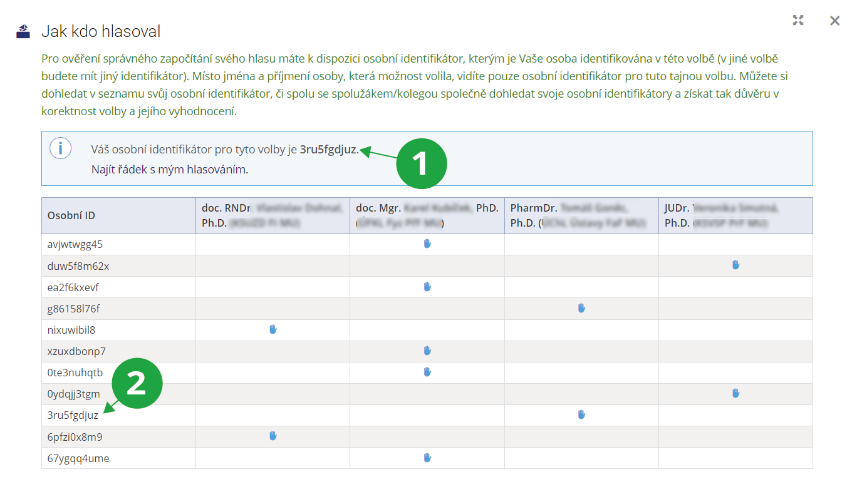Click the ballot box icon beside the title
Screen dimensions: 852x504
pos(23,31)
